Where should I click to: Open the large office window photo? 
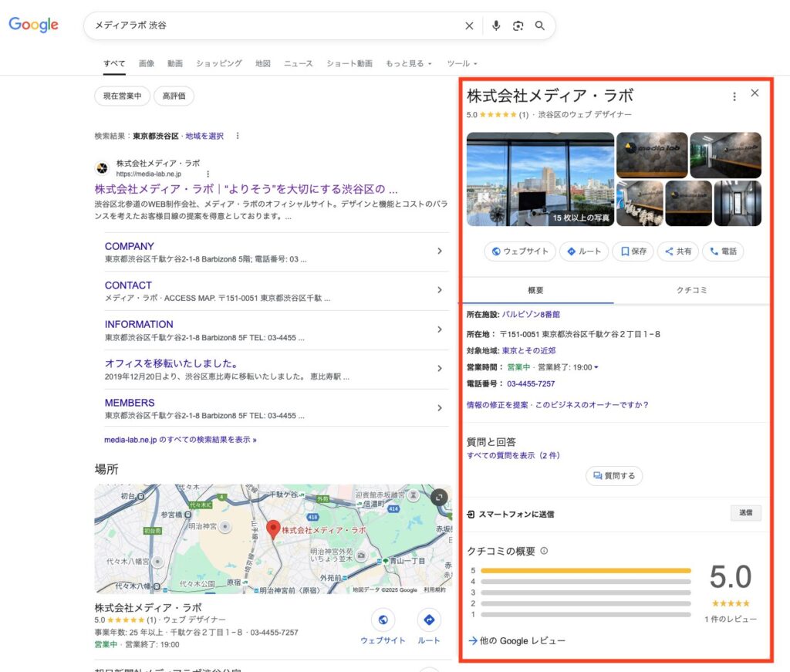click(540, 179)
